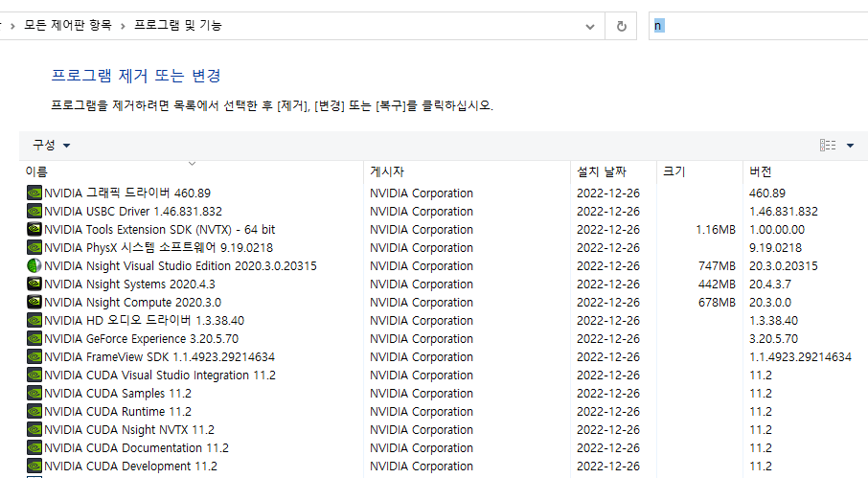868x478 pixels.
Task: Click version value 1.1.4923.29214634 in 버전 column
Action: [x=801, y=357]
